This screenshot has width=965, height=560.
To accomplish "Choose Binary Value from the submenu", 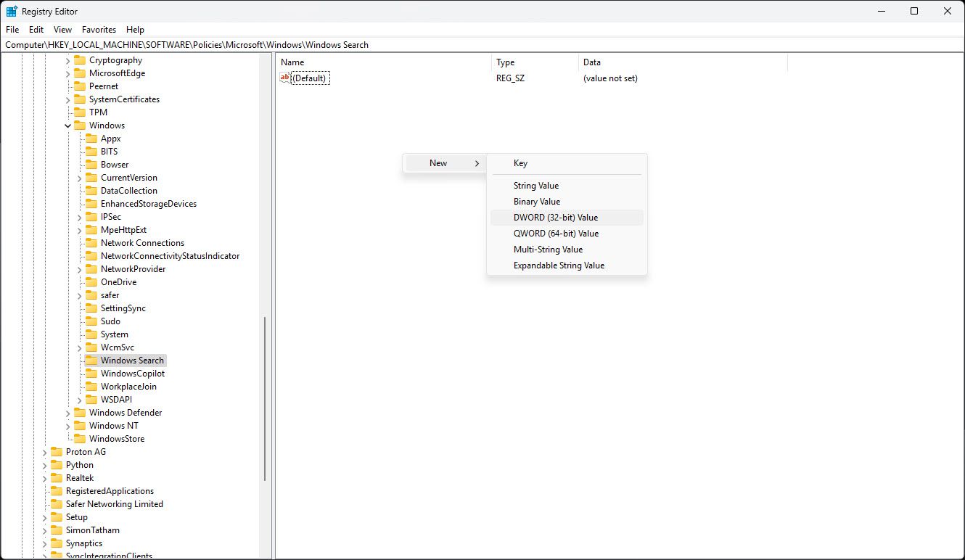I will pyautogui.click(x=567, y=202).
